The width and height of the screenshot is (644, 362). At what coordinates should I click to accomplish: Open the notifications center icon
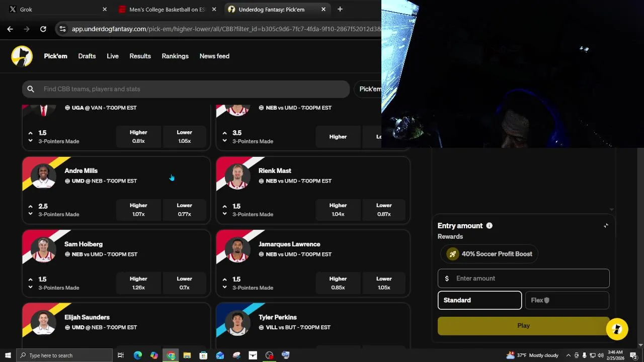click(633, 355)
